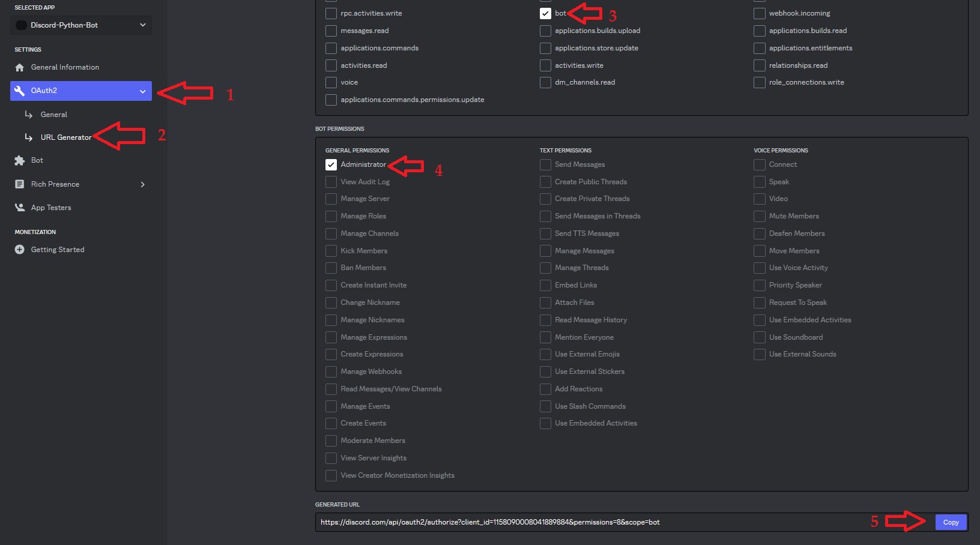980x545 pixels.
Task: Check Send Messages text permission
Action: pyautogui.click(x=545, y=164)
